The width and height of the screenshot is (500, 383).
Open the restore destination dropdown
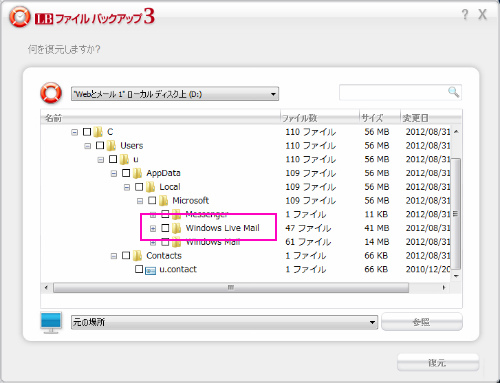click(224, 322)
